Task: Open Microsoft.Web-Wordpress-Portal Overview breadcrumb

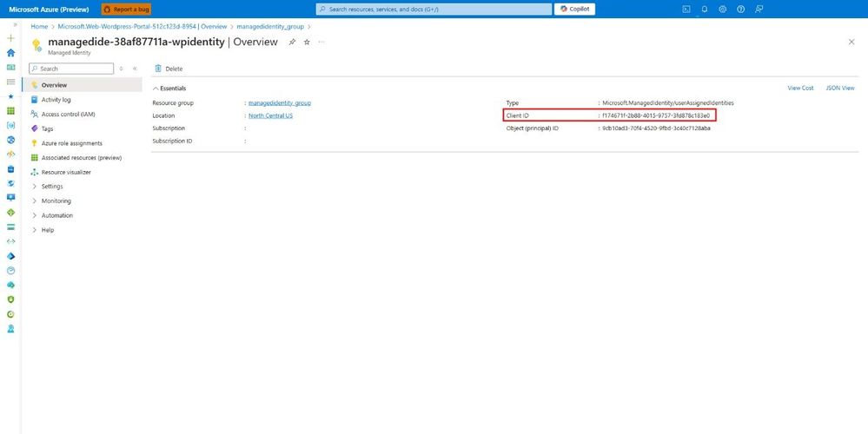Action: click(142, 27)
